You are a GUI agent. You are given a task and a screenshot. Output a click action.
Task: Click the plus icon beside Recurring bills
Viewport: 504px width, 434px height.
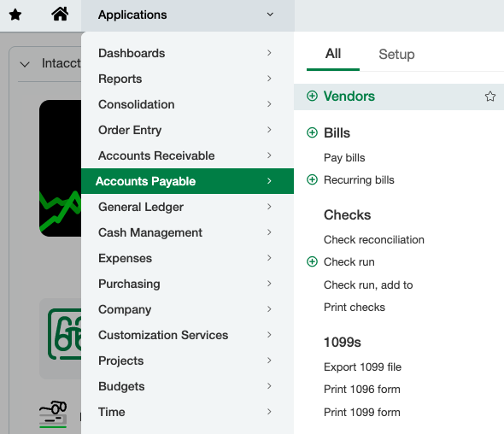312,179
